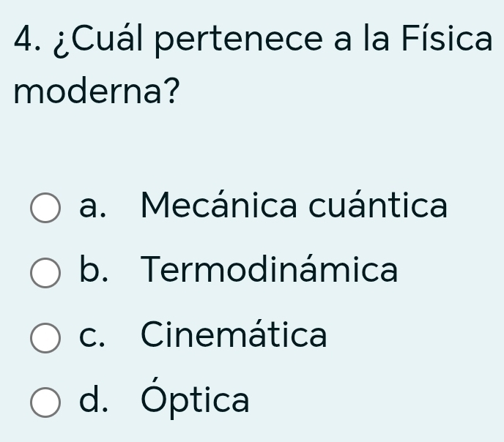Click the 'b.' option letter
Viewport: 504px width, 442px height.
click(x=93, y=271)
